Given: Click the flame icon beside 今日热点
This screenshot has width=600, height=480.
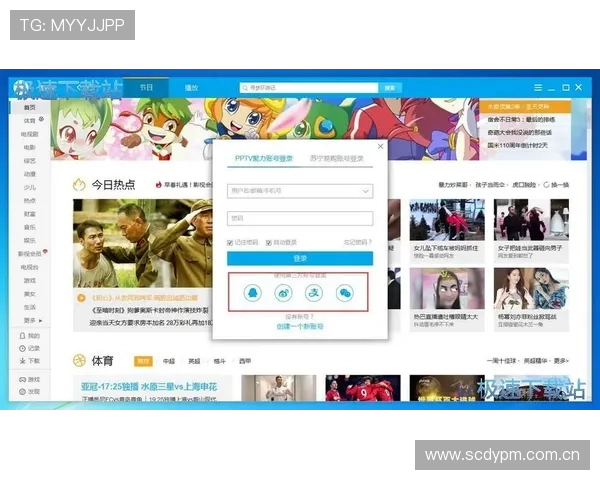Looking at the screenshot, I should 79,185.
